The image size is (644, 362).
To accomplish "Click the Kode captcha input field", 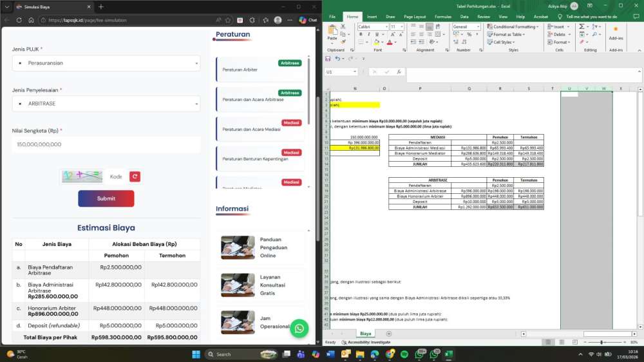I will 116,176.
